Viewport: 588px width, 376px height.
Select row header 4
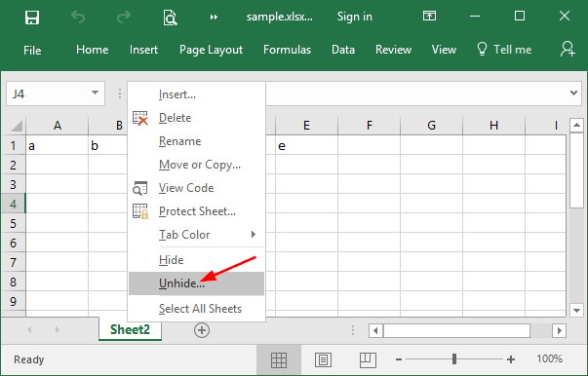coord(13,204)
